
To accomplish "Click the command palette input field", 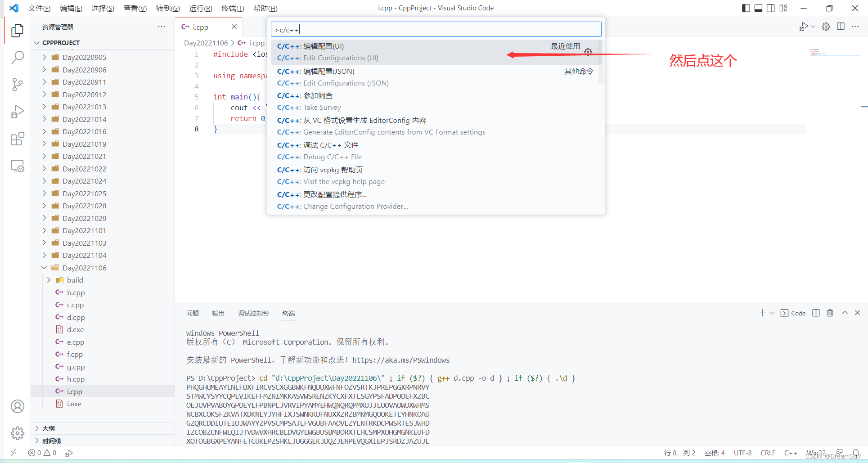I will click(436, 30).
